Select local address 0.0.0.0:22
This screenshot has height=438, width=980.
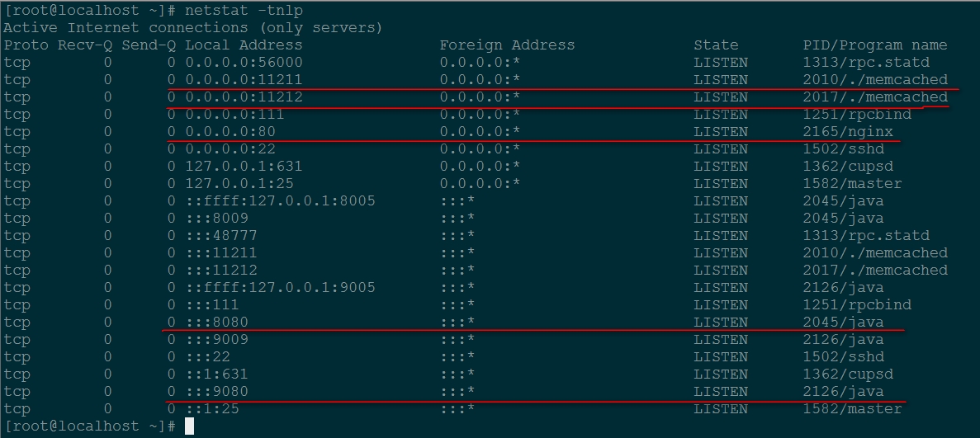point(230,149)
